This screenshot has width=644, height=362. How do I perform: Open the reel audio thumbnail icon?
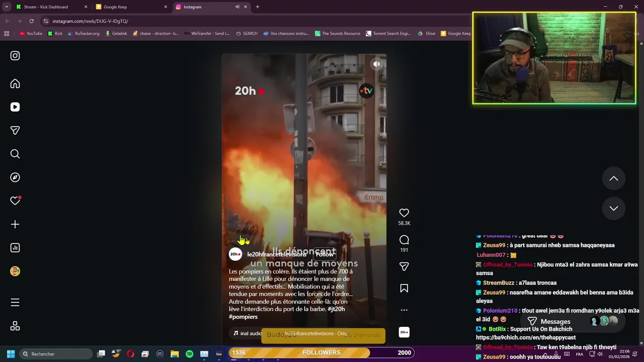[404, 332]
